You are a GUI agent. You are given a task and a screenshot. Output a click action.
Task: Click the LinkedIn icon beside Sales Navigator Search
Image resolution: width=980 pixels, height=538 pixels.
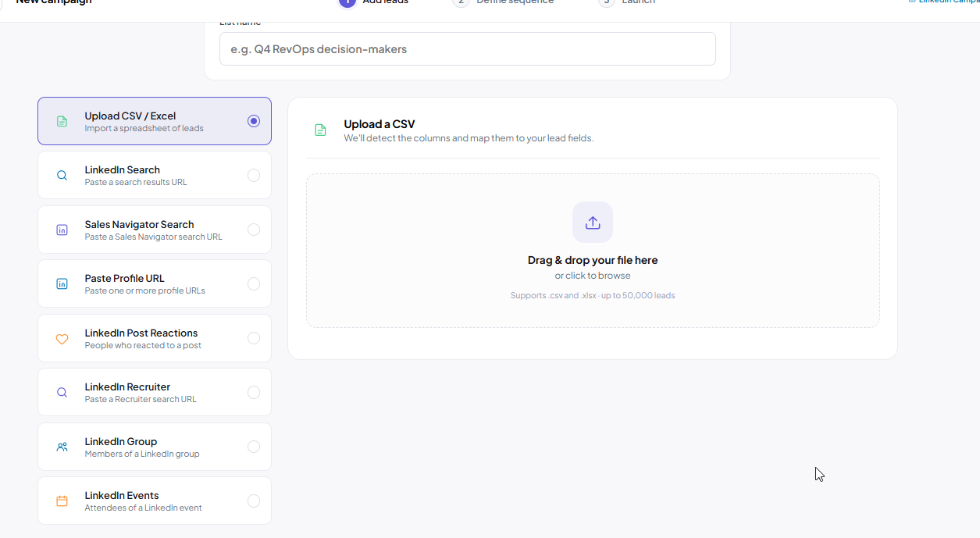pos(62,230)
